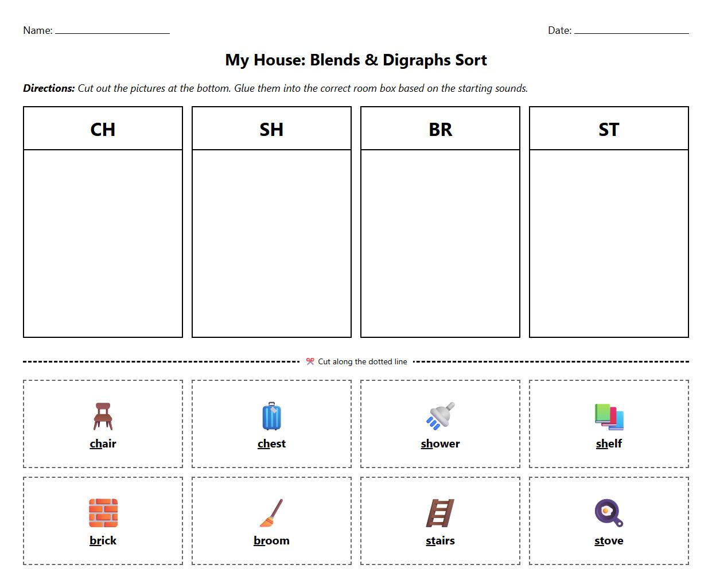
Task: Select the blue chest suitcase icon
Action: (271, 415)
